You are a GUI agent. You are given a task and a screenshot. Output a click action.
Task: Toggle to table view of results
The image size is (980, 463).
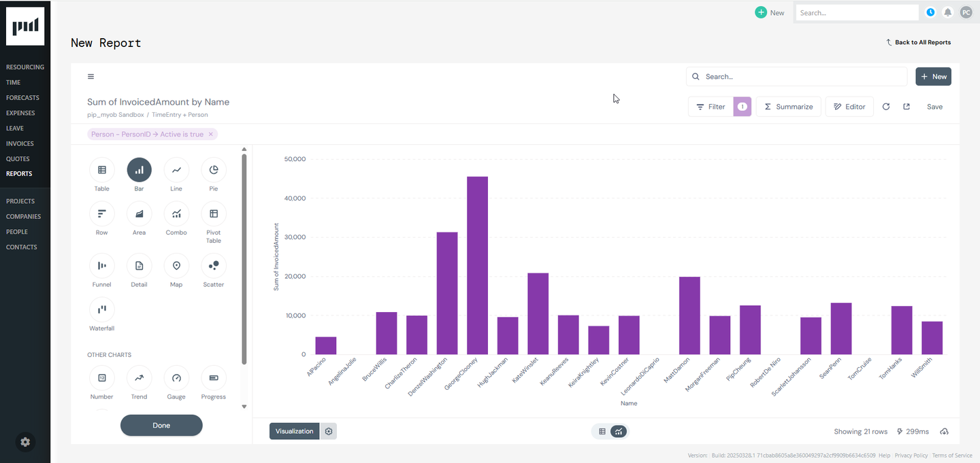pyautogui.click(x=602, y=431)
